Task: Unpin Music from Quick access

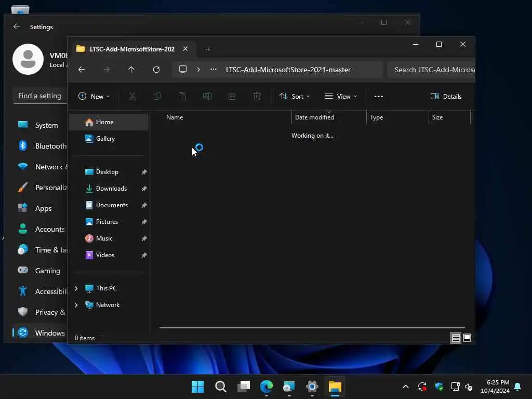Action: [x=144, y=238]
